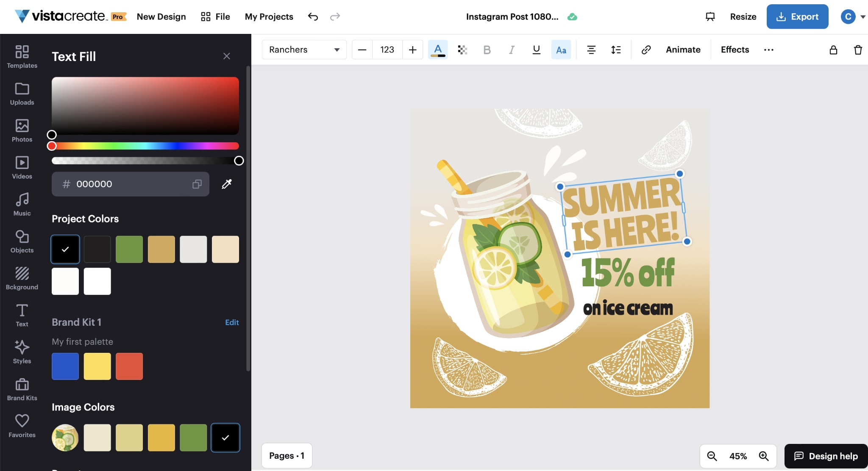The width and height of the screenshot is (868, 471).
Task: Expand the account menu arrow
Action: coord(862,17)
